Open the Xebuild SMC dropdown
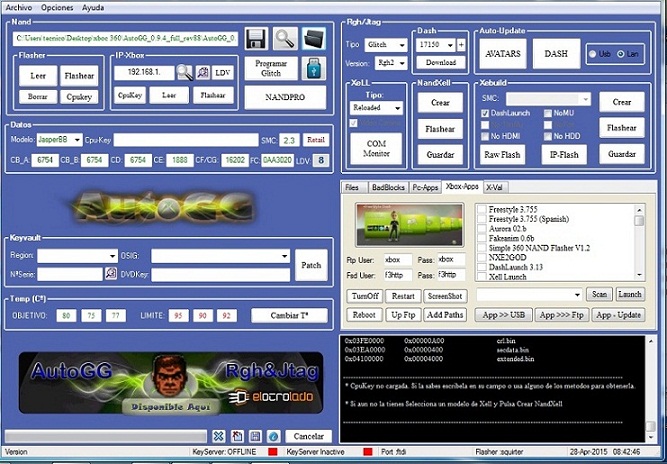667x464 pixels. (x=548, y=99)
